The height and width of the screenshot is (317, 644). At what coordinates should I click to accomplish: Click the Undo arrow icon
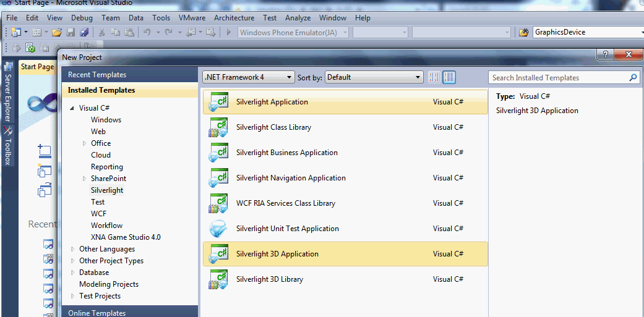click(147, 32)
